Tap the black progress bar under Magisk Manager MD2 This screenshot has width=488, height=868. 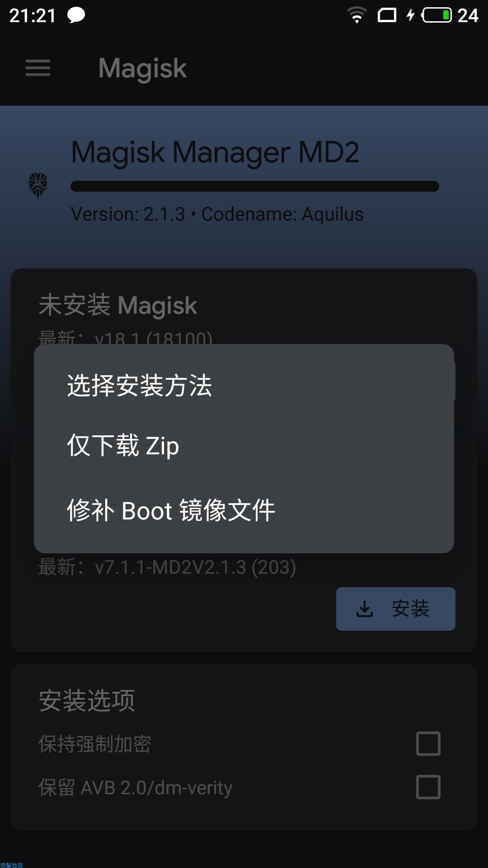255,186
